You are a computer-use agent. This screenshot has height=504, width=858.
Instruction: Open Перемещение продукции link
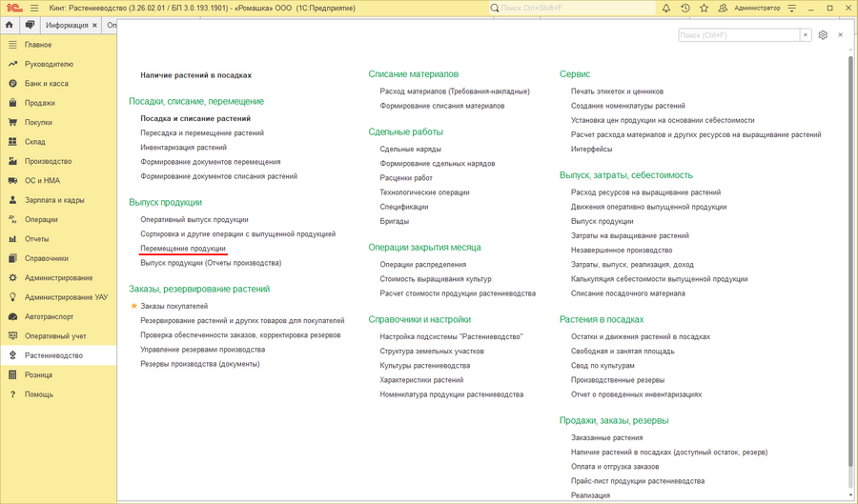pos(183,248)
